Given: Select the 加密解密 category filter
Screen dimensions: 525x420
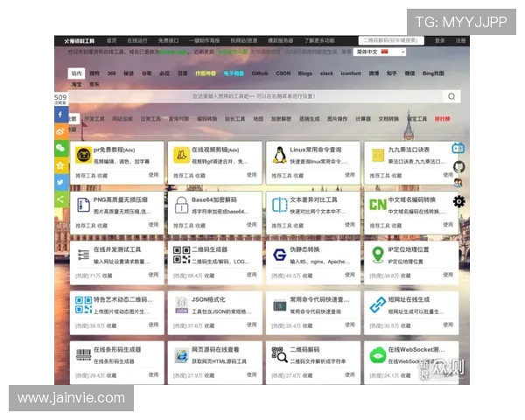Looking at the screenshot, I should [x=281, y=119].
